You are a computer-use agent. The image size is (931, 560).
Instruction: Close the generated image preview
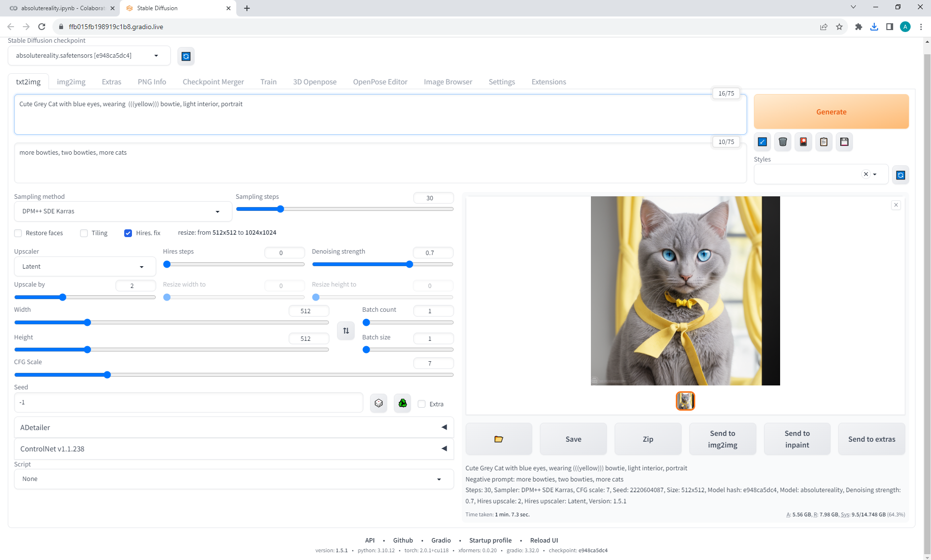(896, 205)
